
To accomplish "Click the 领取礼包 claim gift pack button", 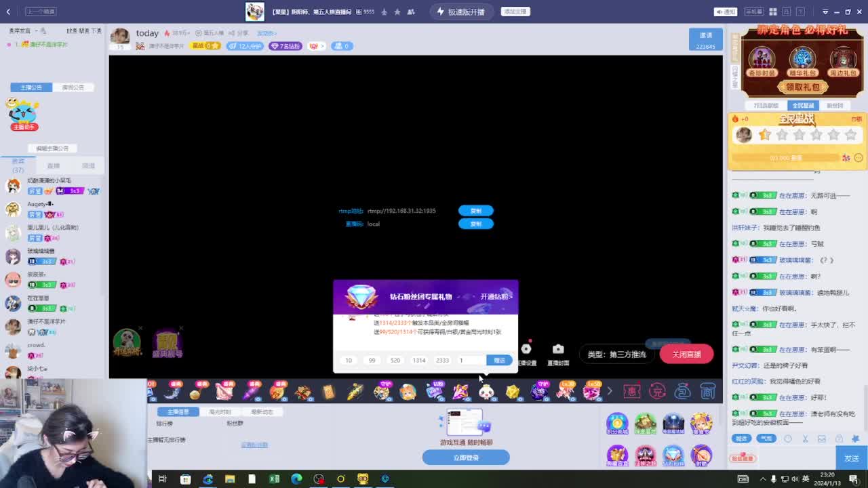I will coord(803,87).
